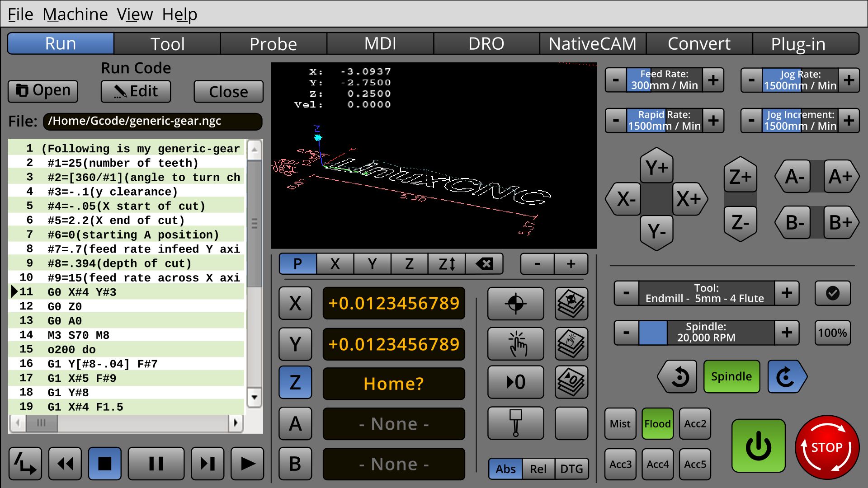Select previous tool with Tool minus

(x=626, y=293)
